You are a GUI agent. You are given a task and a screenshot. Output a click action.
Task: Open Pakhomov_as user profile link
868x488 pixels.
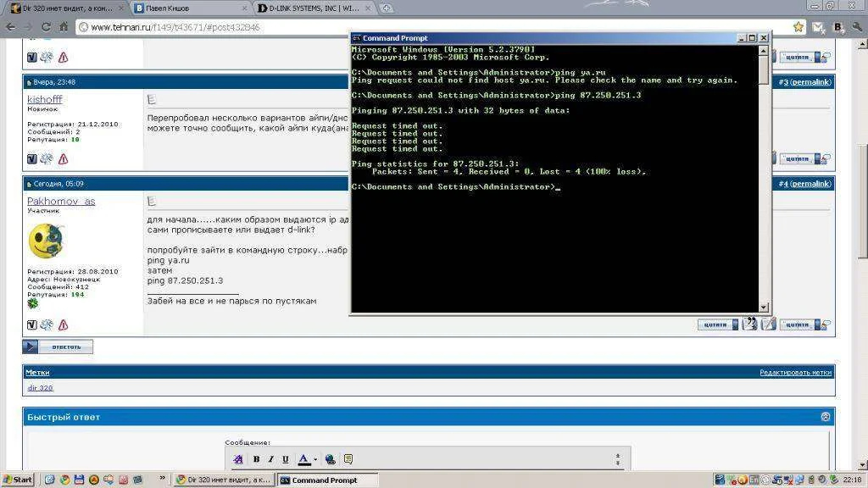pyautogui.click(x=61, y=201)
